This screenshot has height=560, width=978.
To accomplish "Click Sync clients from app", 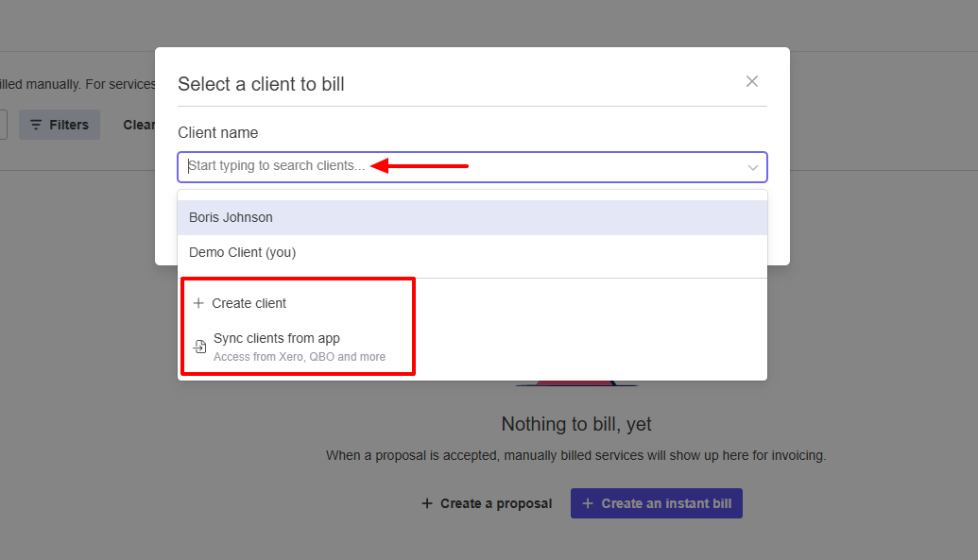I will 275,338.
